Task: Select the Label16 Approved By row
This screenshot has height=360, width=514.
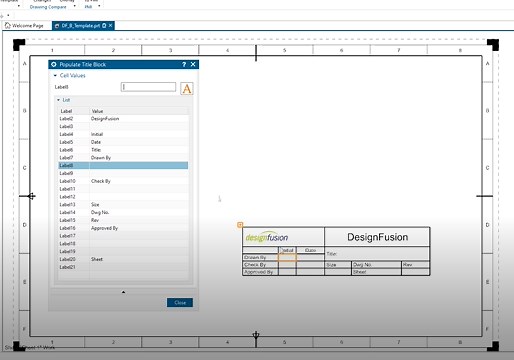Action: [123, 228]
